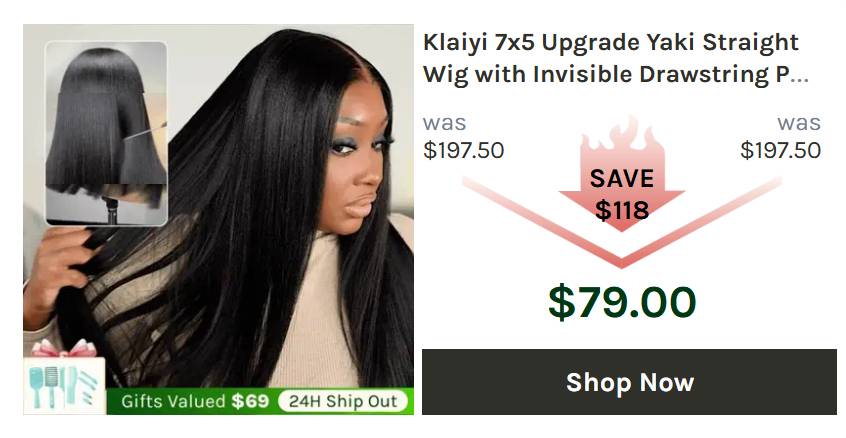The image size is (846, 438).
Task: Click the Gifts Valued $69 banner
Action: [260, 401]
